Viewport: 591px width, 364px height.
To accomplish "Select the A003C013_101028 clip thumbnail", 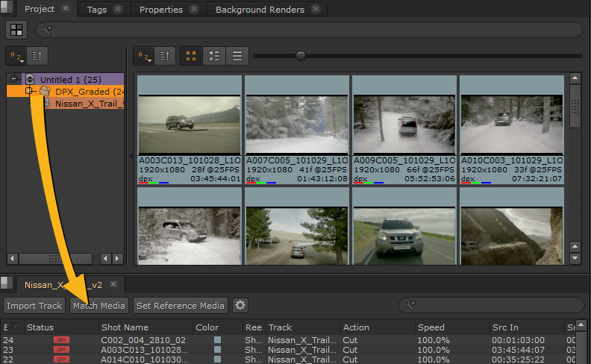I will [x=190, y=123].
